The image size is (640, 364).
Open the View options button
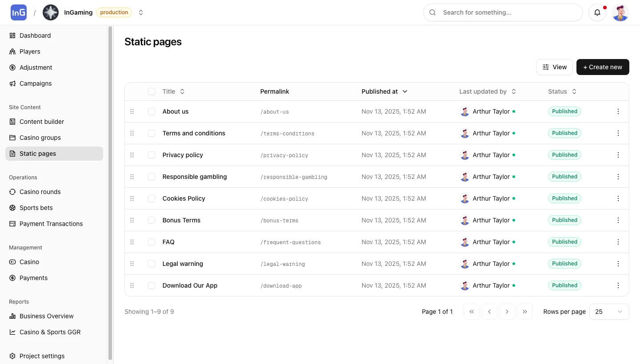point(554,67)
